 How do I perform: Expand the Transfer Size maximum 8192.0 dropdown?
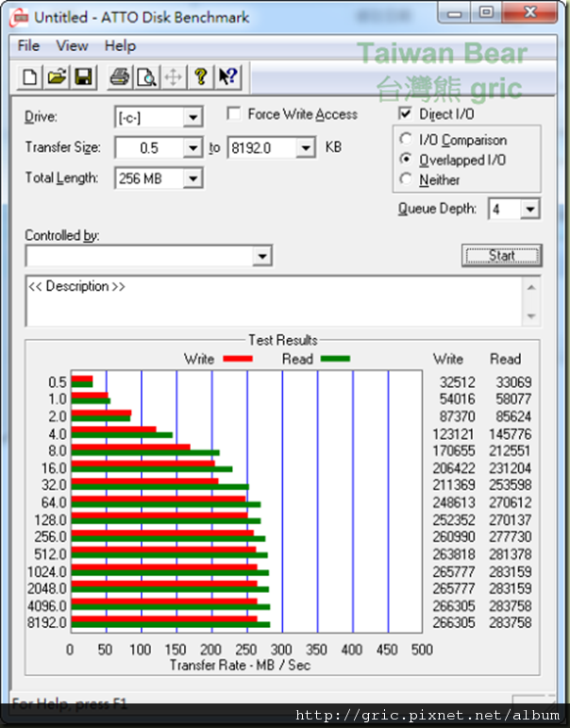tap(306, 148)
